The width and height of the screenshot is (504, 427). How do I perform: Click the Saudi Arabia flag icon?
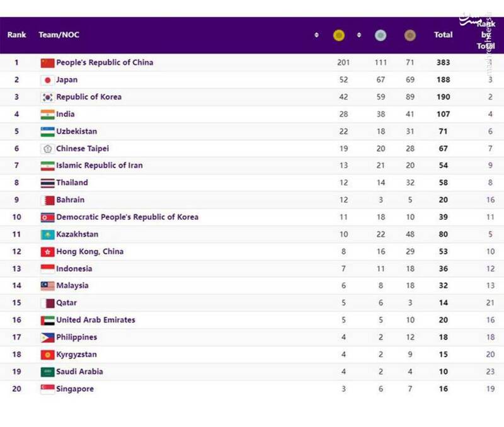pyautogui.click(x=47, y=372)
